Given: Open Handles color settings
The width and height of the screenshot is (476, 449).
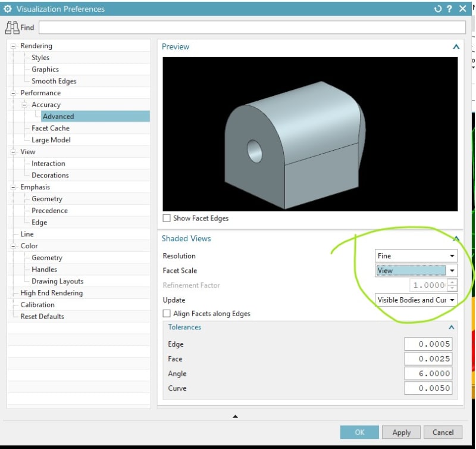Looking at the screenshot, I should [44, 270].
